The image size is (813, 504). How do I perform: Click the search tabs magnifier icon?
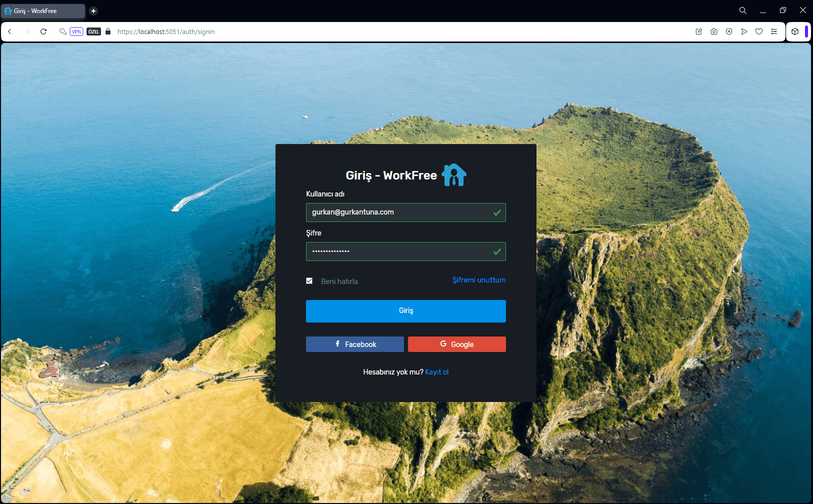(x=743, y=10)
